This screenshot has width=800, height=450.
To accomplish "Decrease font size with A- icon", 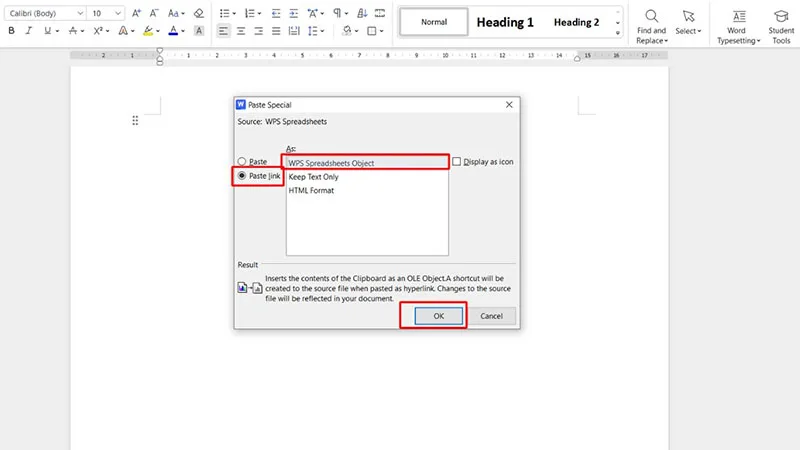I will [154, 13].
